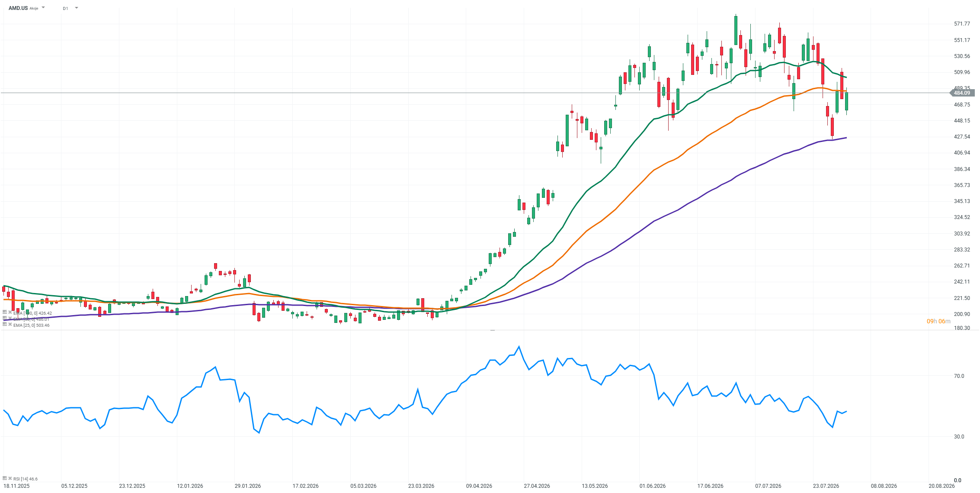Click the 427.54 price axis label
Viewport: 980px width, 493px height.
[962, 137]
